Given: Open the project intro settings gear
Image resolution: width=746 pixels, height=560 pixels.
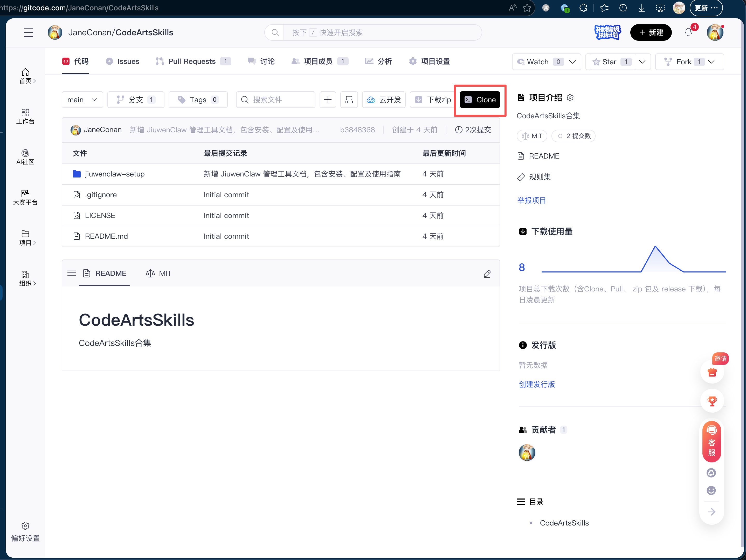Looking at the screenshot, I should [x=570, y=98].
